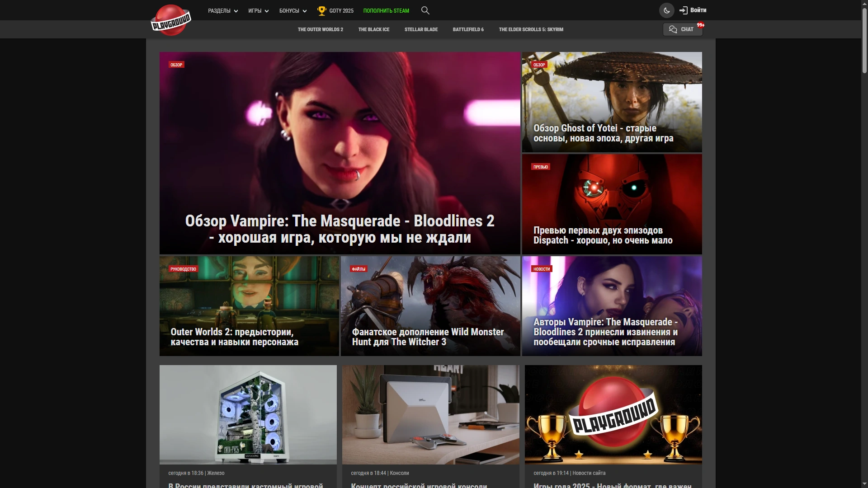Click the chat bubble icon

pyautogui.click(x=673, y=29)
